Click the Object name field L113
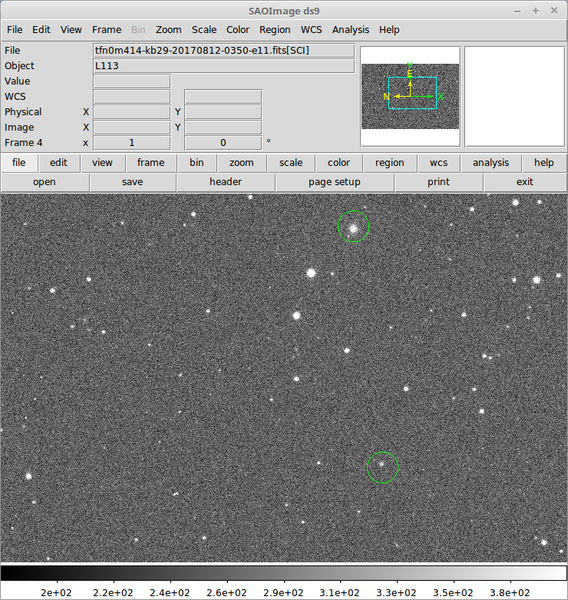Image resolution: width=568 pixels, height=600 pixels. [224, 66]
